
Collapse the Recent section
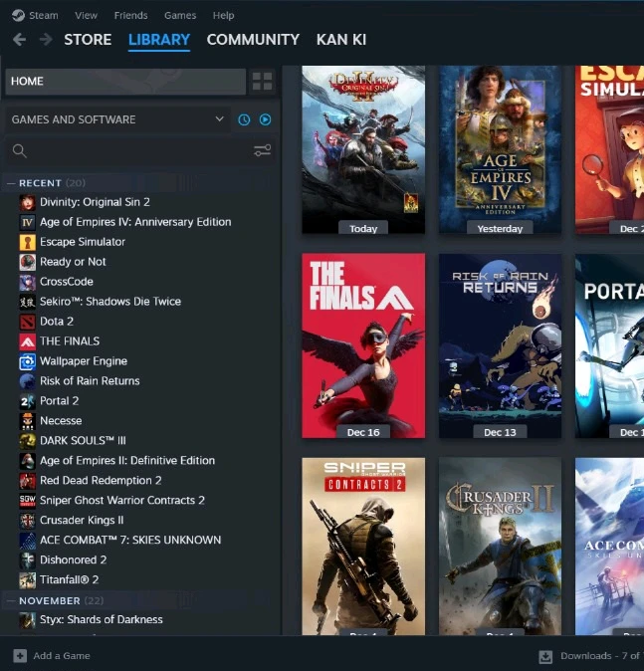[11, 183]
